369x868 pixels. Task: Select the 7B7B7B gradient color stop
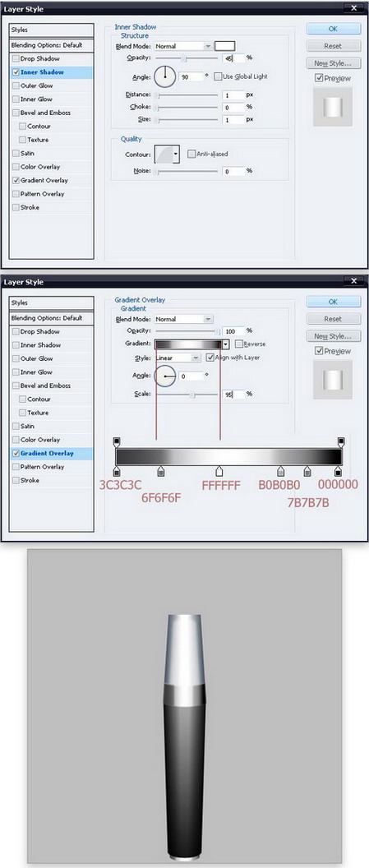(x=307, y=471)
